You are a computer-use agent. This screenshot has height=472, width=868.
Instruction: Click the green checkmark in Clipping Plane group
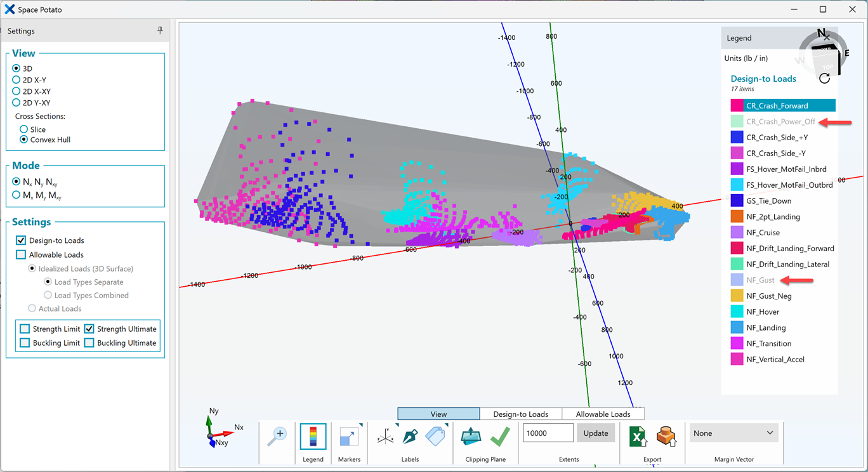(x=500, y=436)
